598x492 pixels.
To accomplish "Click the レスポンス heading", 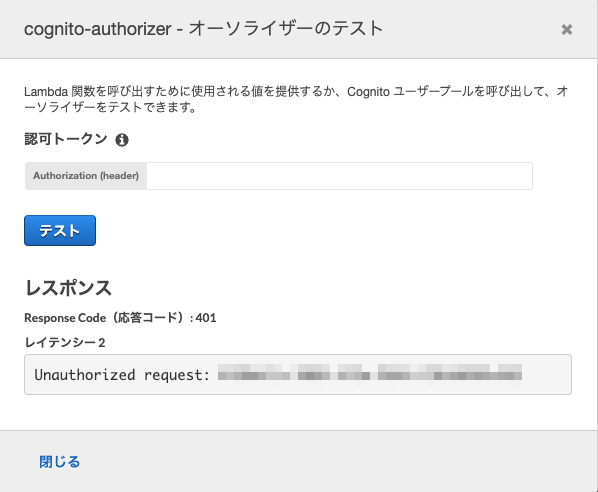I will coord(68,288).
